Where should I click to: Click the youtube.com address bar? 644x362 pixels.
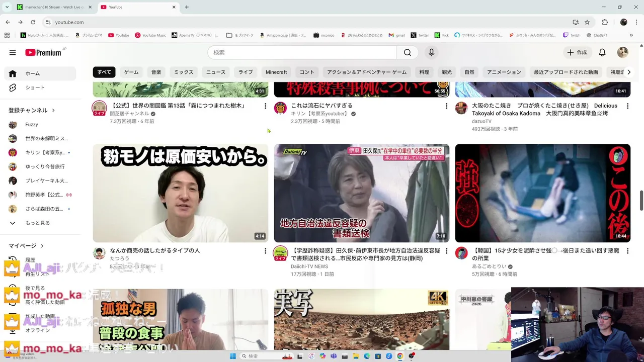[312, 22]
